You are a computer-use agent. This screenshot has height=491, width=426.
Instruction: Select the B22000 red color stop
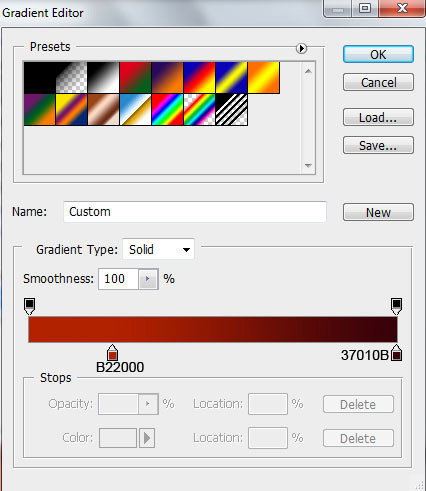112,353
